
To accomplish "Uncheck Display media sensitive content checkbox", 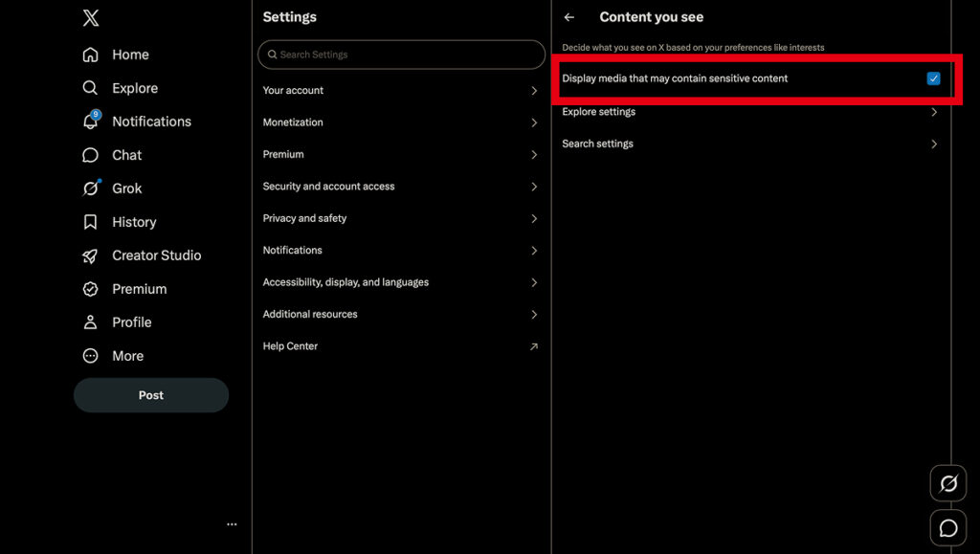I will point(933,78).
